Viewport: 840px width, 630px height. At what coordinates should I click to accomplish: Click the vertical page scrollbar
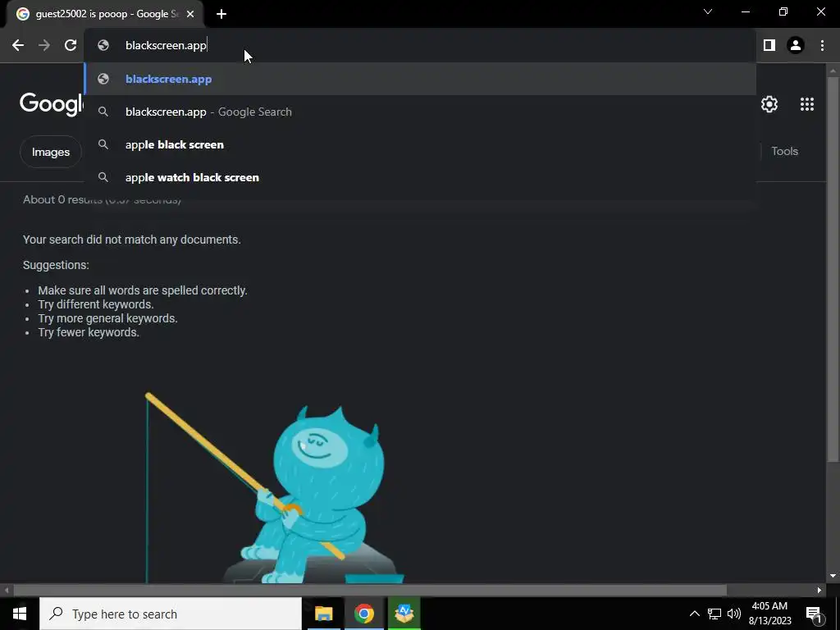coord(833,269)
